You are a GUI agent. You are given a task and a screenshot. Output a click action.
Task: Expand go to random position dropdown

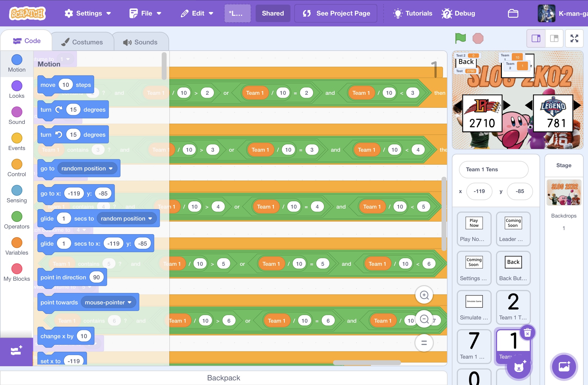coord(87,169)
